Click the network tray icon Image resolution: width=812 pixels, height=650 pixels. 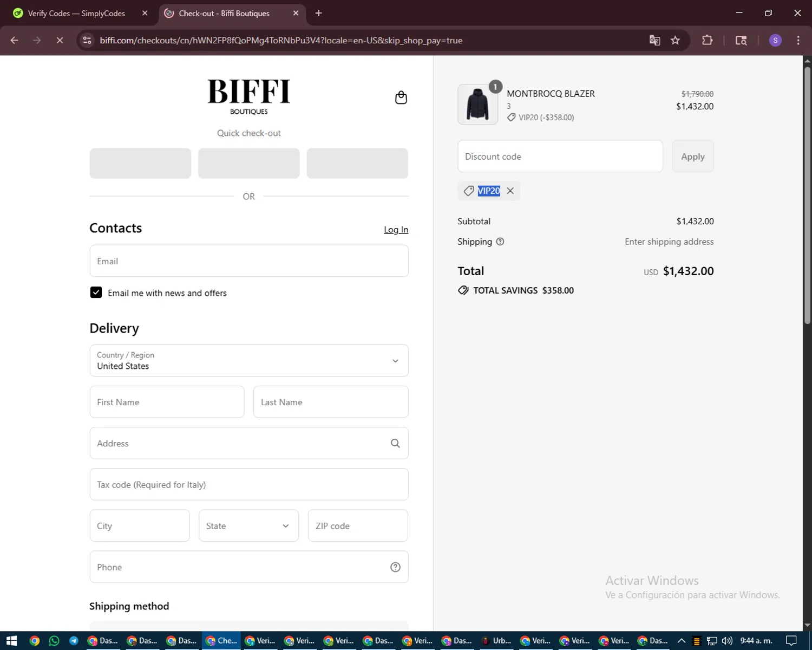pos(712,641)
